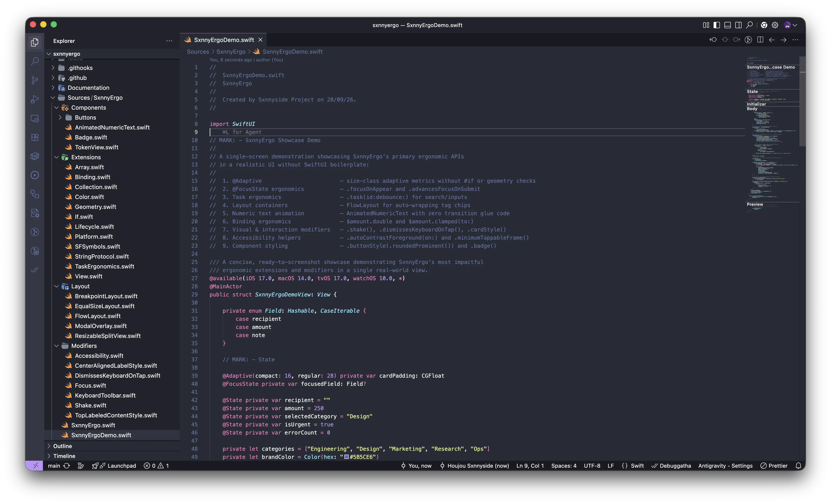Screen dimensions: 831x504
Task: Click Launchpad in the status bar
Action: tap(114, 466)
